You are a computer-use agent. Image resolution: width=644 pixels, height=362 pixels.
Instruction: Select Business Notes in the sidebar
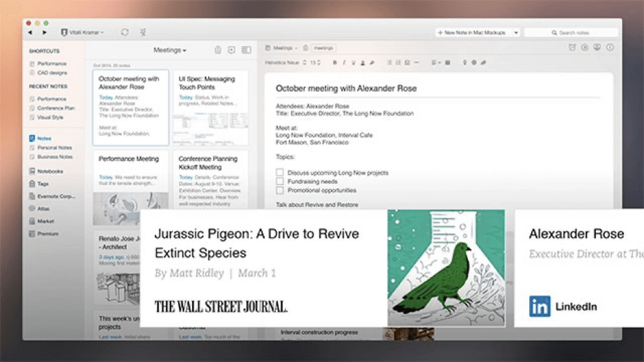(x=52, y=157)
